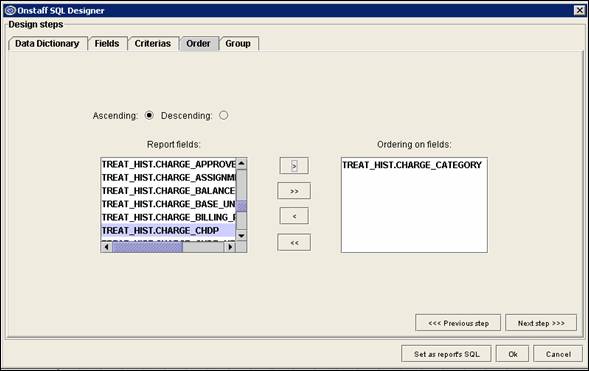Select the Descending radio button

tap(224, 115)
